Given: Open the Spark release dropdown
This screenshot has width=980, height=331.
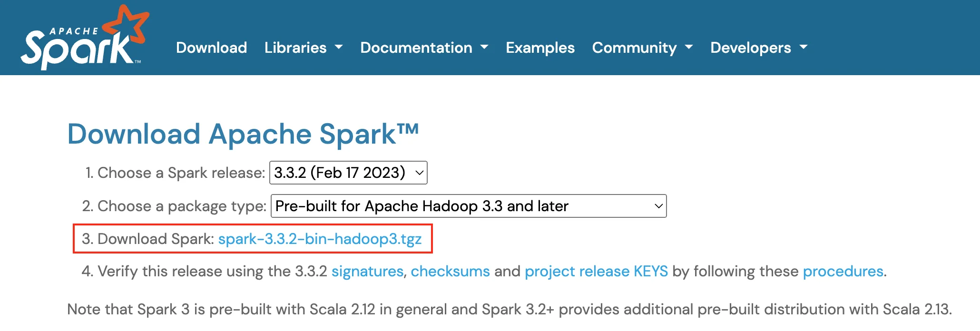Looking at the screenshot, I should tap(348, 173).
